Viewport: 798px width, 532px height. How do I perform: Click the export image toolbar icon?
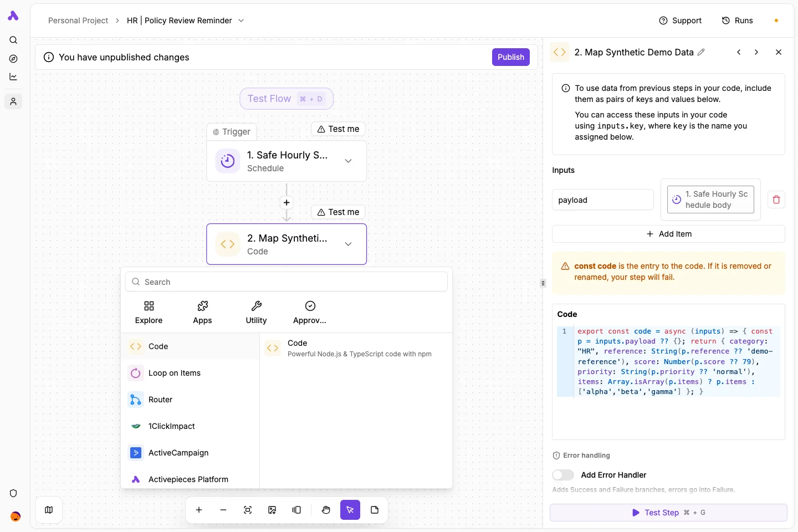272,510
